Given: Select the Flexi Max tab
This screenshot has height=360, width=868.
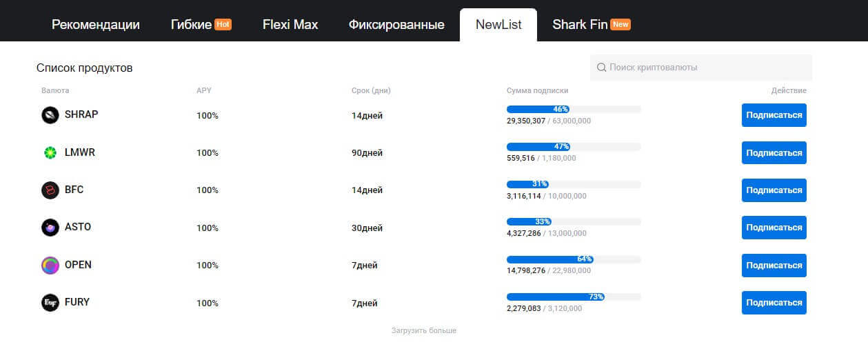Looking at the screenshot, I should (x=290, y=25).
